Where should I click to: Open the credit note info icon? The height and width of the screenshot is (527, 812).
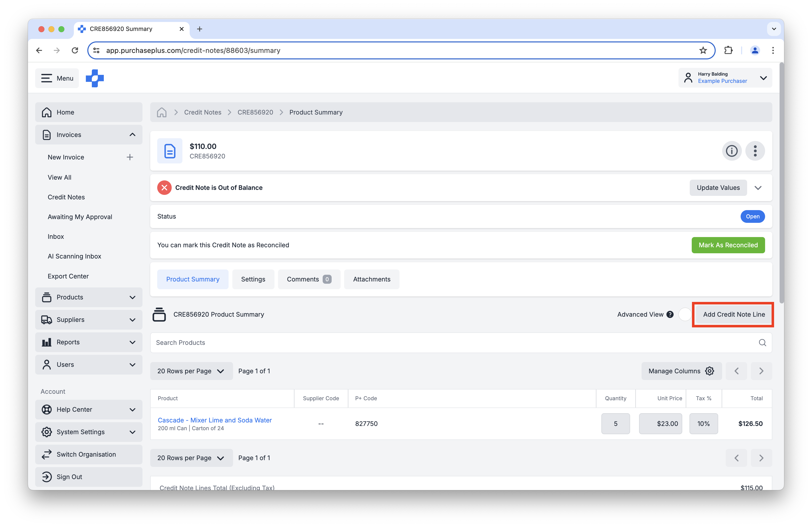click(x=731, y=151)
